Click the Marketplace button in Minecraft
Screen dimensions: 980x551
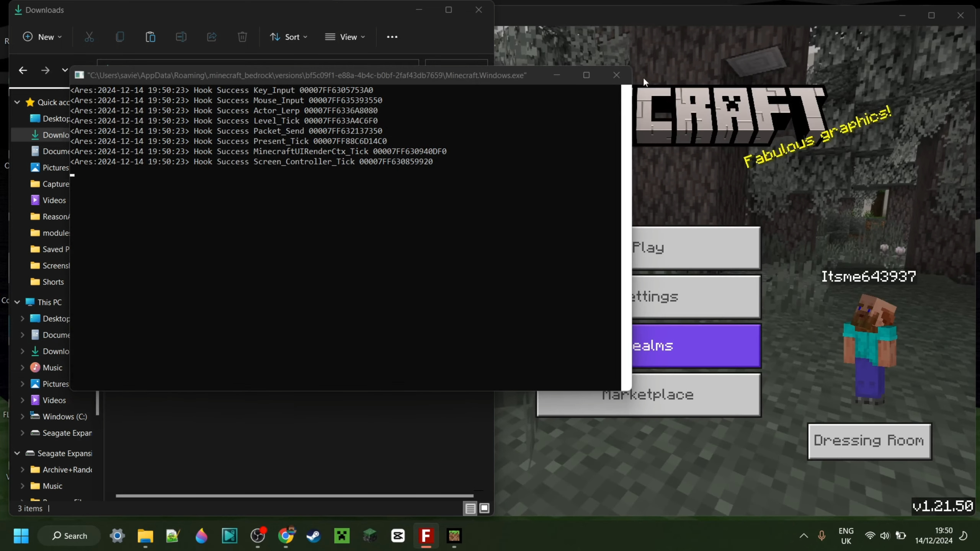(648, 395)
